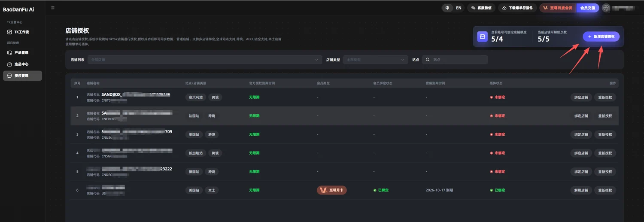Open the 店铺类型 全部类型 dropdown
Viewport: 644px width, 222px height.
(375, 60)
